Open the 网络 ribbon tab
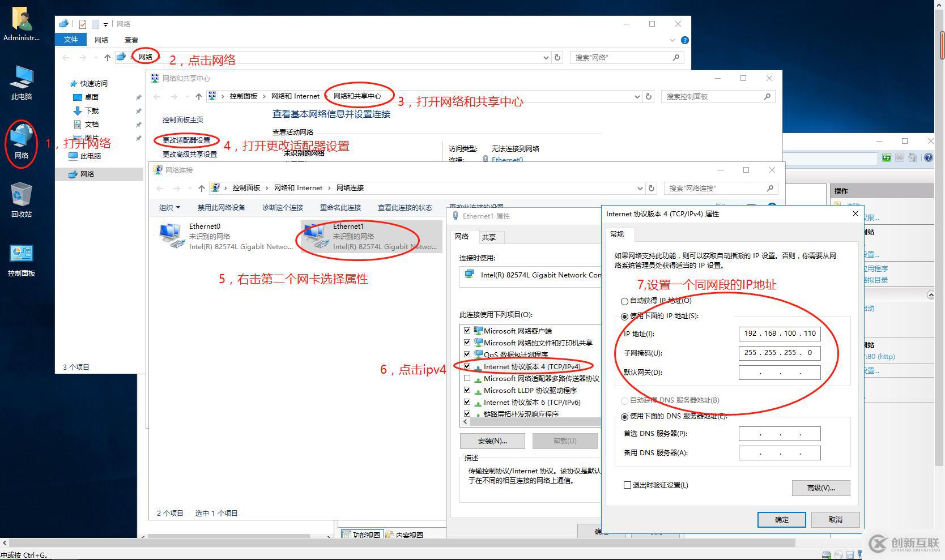The image size is (945, 560). (x=101, y=40)
